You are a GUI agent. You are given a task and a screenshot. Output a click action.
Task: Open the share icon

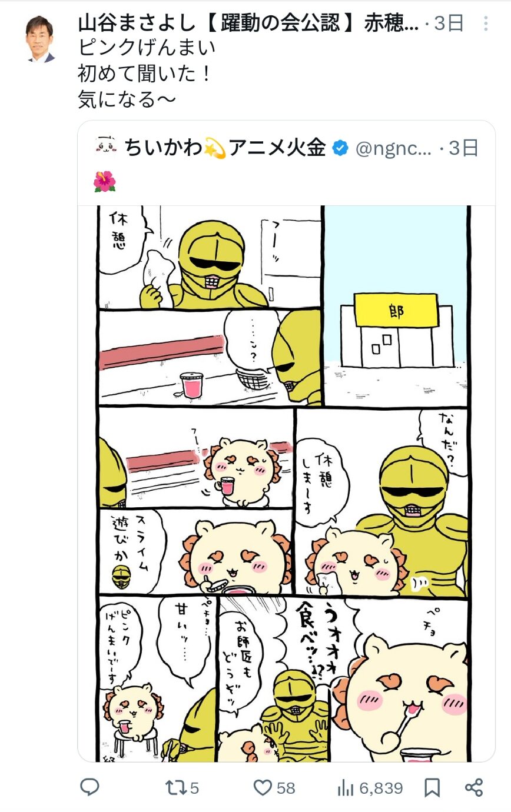474,787
